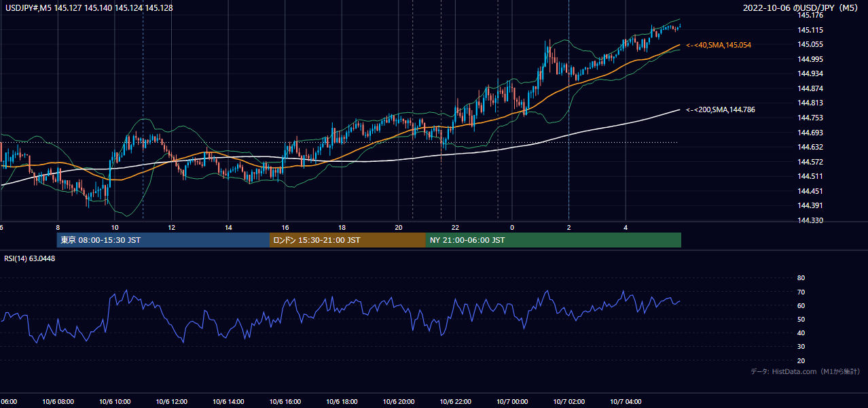The width and height of the screenshot is (868, 408).
Task: Click the 144.572 price axis label
Action: 810,162
